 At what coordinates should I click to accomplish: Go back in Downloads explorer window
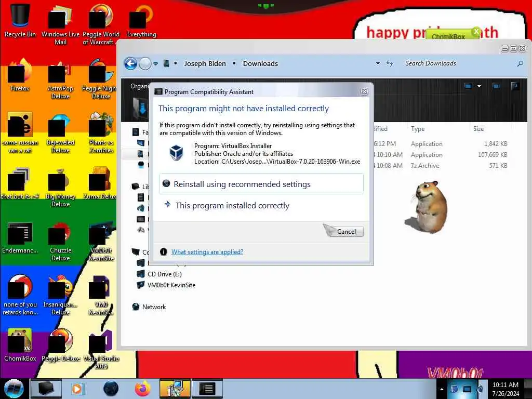click(130, 63)
